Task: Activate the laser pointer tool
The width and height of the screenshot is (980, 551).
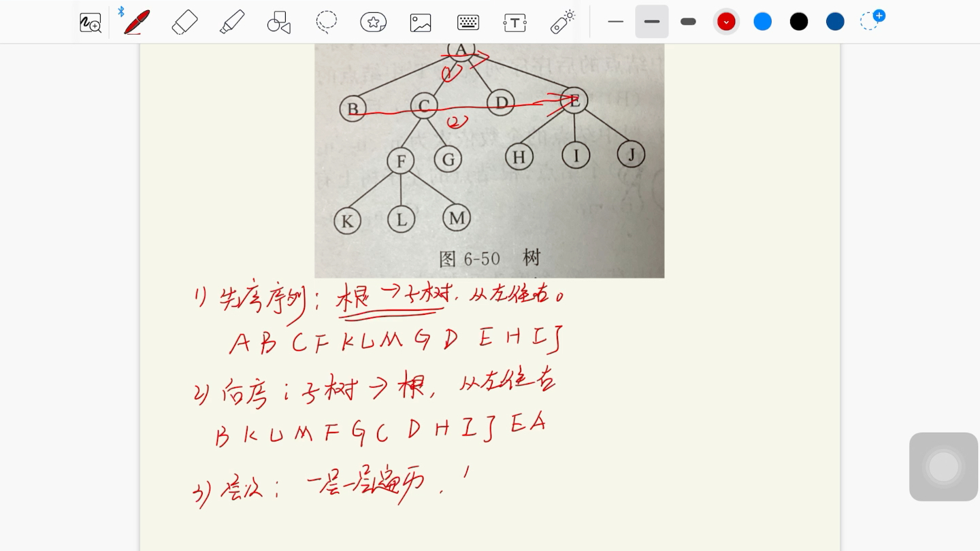Action: 562,21
